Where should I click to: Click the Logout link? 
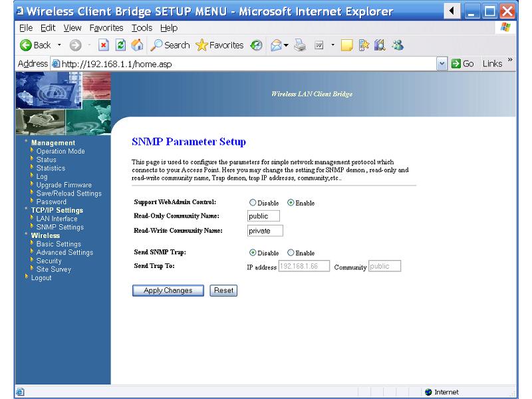41,278
